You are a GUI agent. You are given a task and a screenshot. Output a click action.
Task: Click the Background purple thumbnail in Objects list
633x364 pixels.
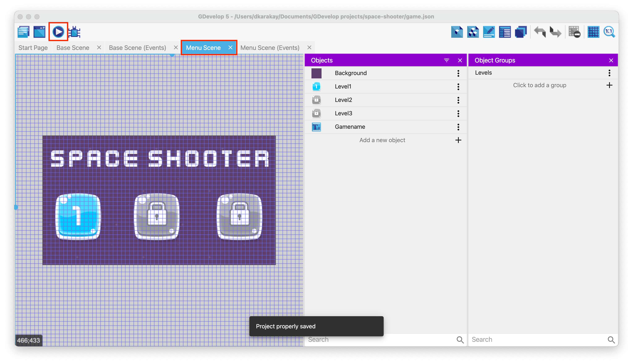click(x=316, y=73)
